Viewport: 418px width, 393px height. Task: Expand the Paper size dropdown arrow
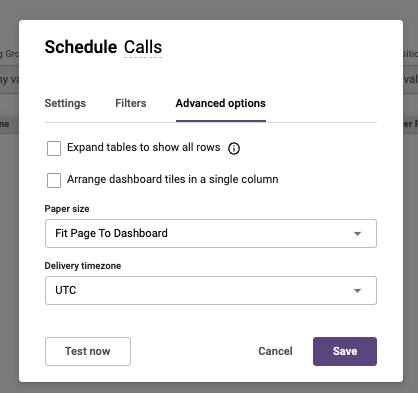click(357, 234)
